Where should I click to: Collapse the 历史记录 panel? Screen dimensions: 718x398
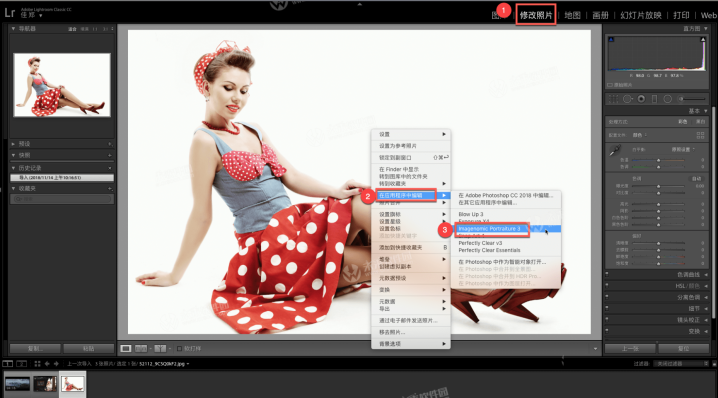coord(13,168)
